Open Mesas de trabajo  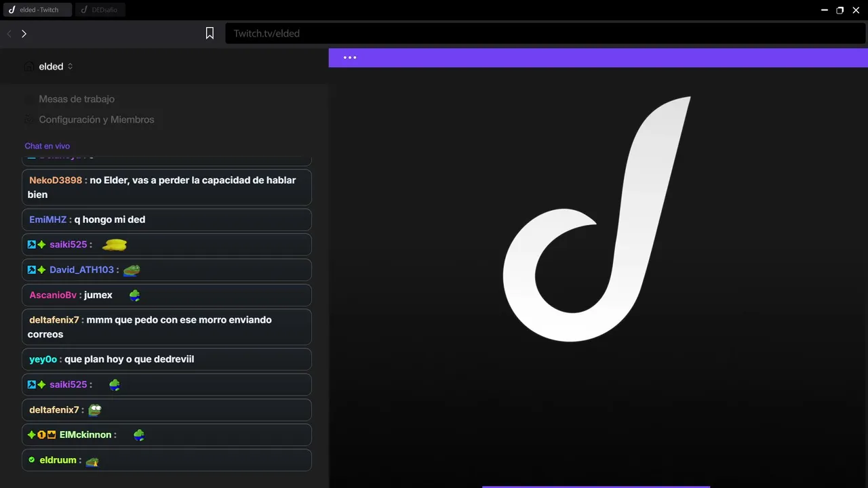pos(77,99)
